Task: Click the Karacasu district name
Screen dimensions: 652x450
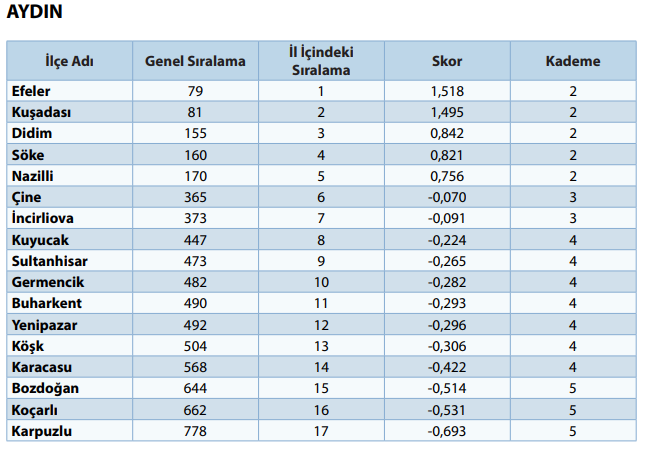Action: coord(42,367)
